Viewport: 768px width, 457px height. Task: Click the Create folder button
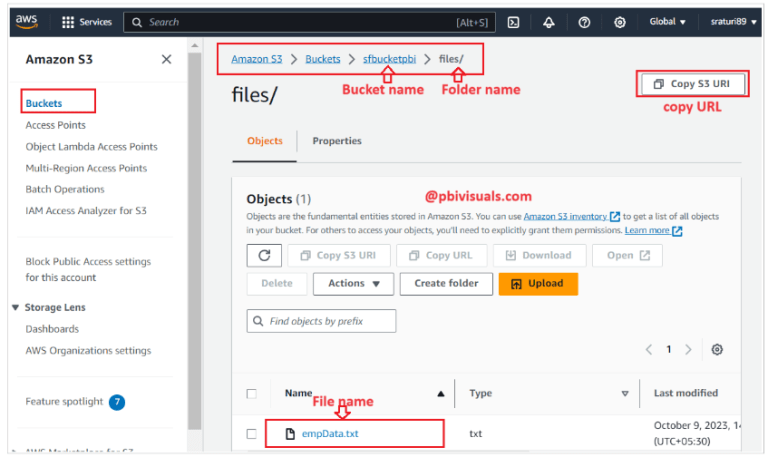pyautogui.click(x=446, y=284)
